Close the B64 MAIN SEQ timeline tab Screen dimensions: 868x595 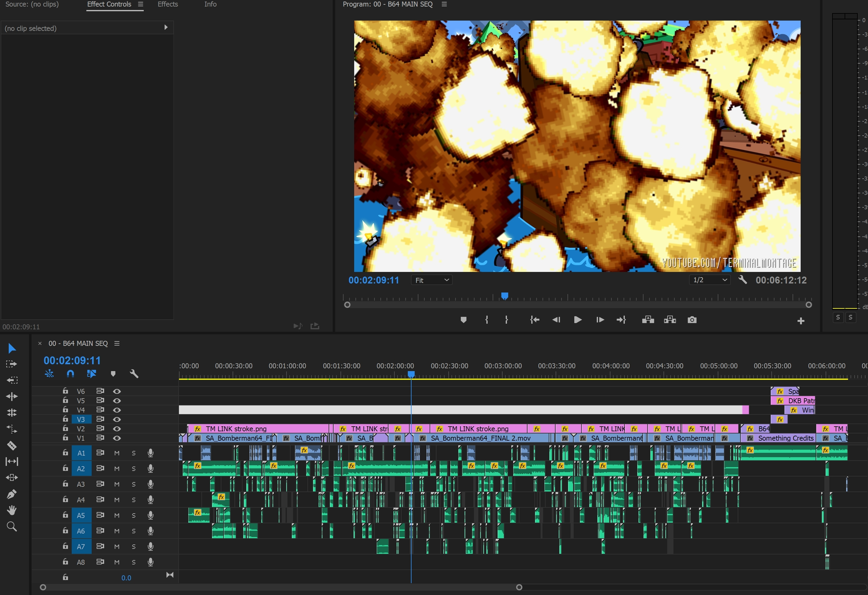40,343
